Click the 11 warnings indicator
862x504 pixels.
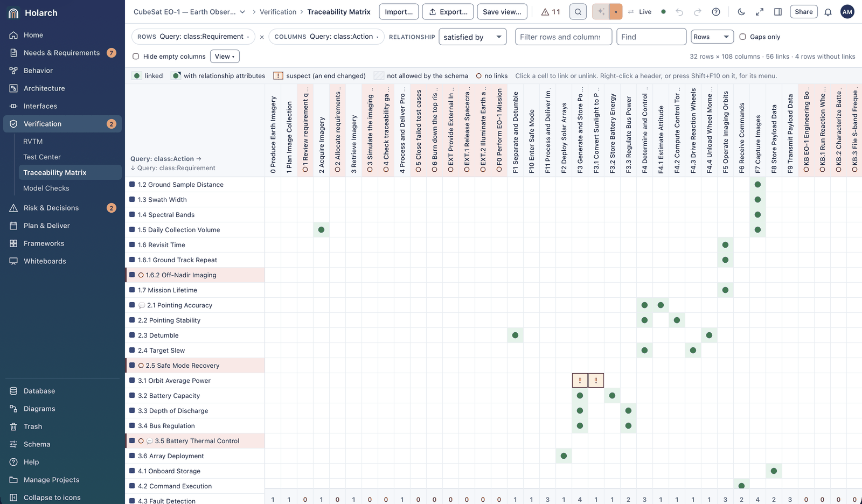click(551, 12)
